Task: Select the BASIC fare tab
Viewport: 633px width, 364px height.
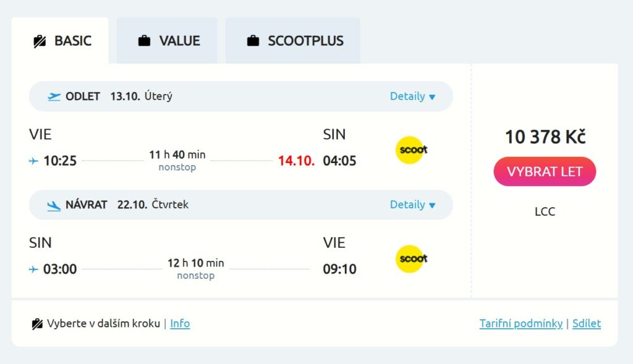Action: [x=61, y=41]
